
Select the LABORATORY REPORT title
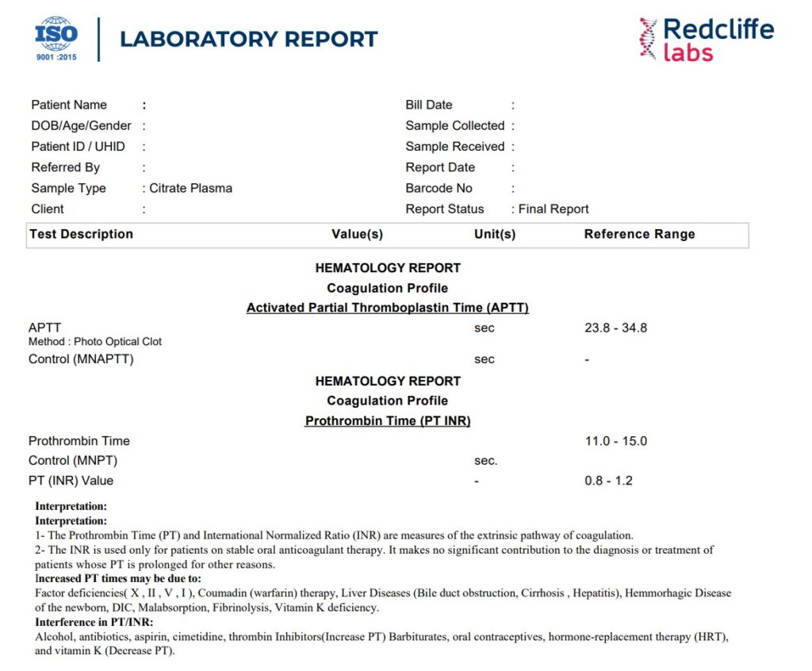pos(248,40)
